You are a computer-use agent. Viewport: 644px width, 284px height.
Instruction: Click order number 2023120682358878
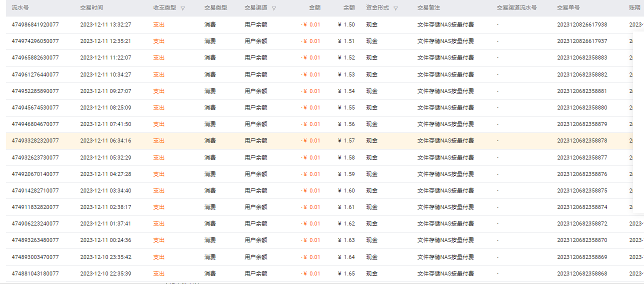582,141
